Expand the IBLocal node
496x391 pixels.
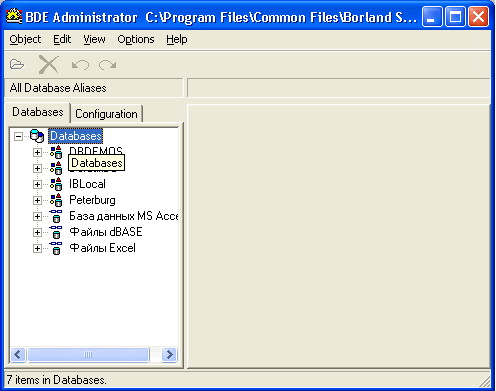37,184
